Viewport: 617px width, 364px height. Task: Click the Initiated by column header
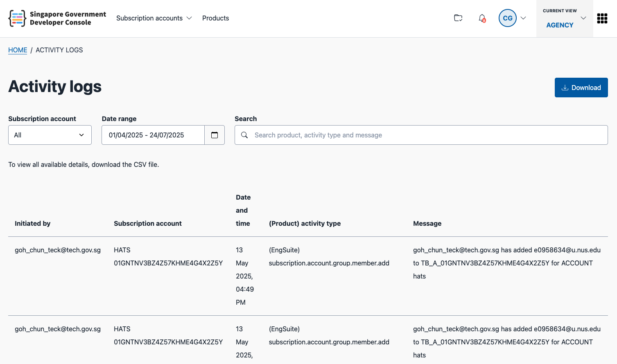click(33, 223)
